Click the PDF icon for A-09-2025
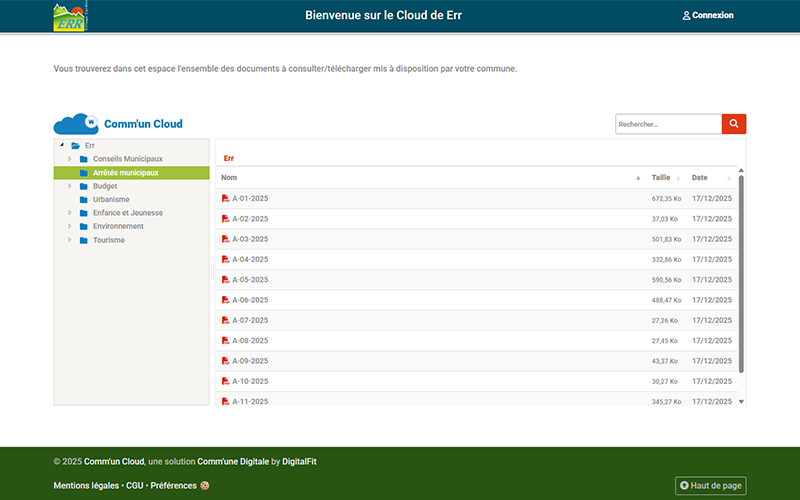The image size is (800, 500). [x=226, y=361]
